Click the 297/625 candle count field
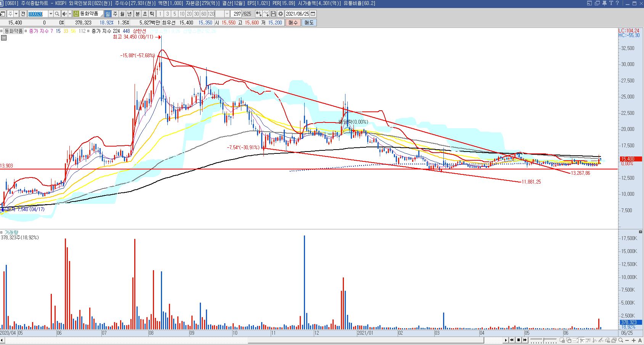This screenshot has height=345, width=644. tap(236, 14)
